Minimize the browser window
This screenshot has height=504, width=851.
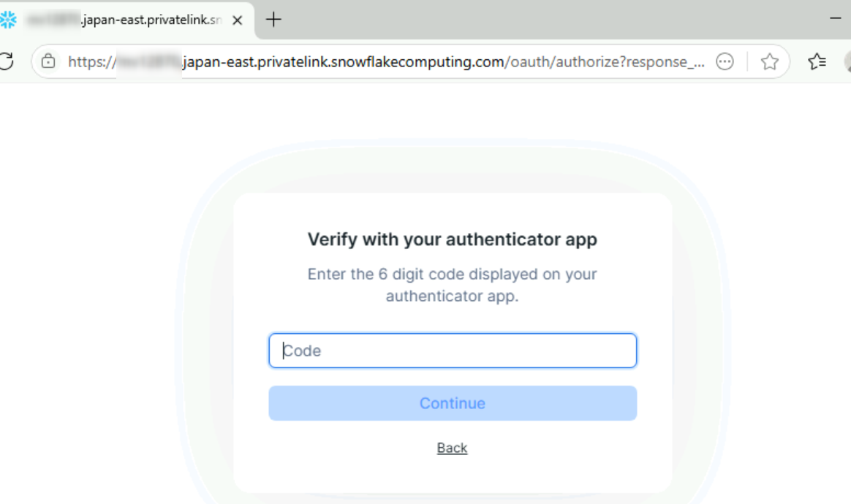coord(836,18)
